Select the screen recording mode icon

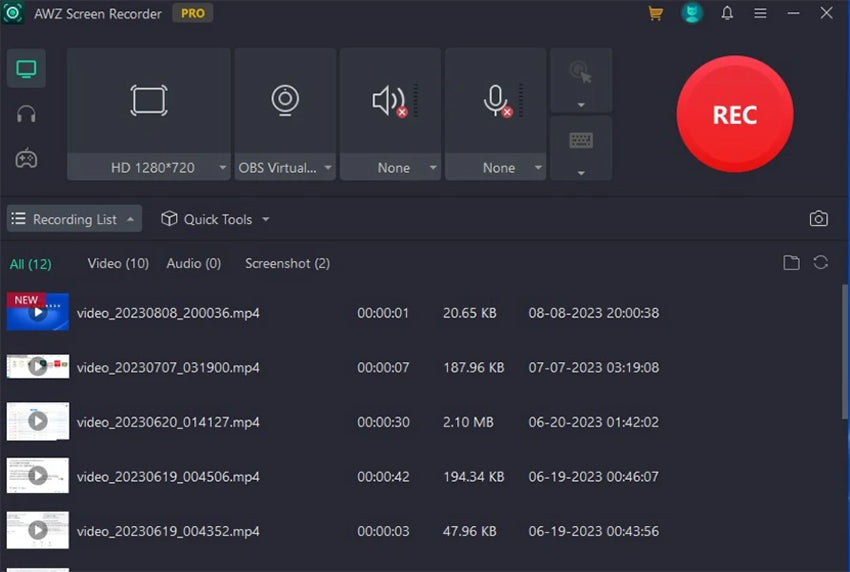pos(26,69)
